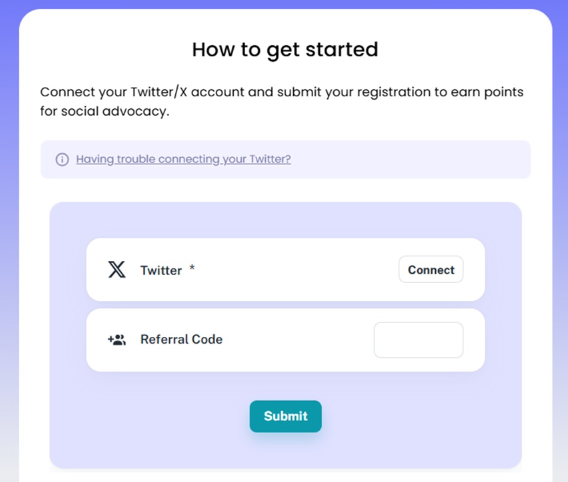Click the required asterisk next to Twitter
This screenshot has height=482, width=568.
(x=192, y=268)
